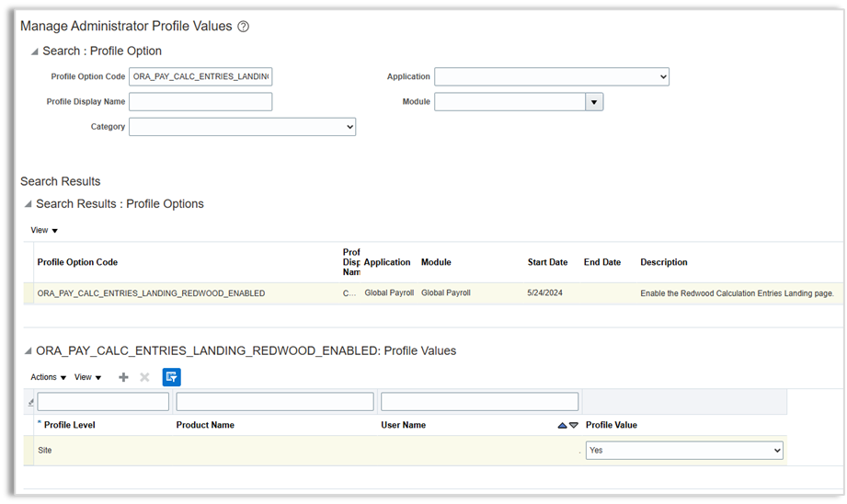
Task: Open the View menu in Search Results
Action: (44, 230)
